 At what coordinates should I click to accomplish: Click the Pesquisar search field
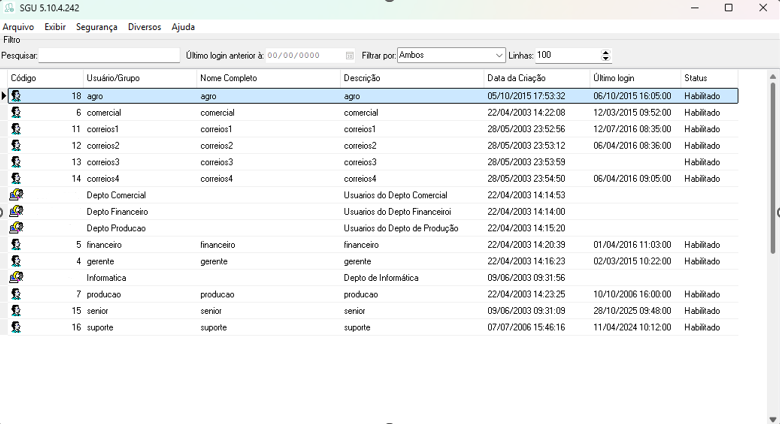coord(109,56)
